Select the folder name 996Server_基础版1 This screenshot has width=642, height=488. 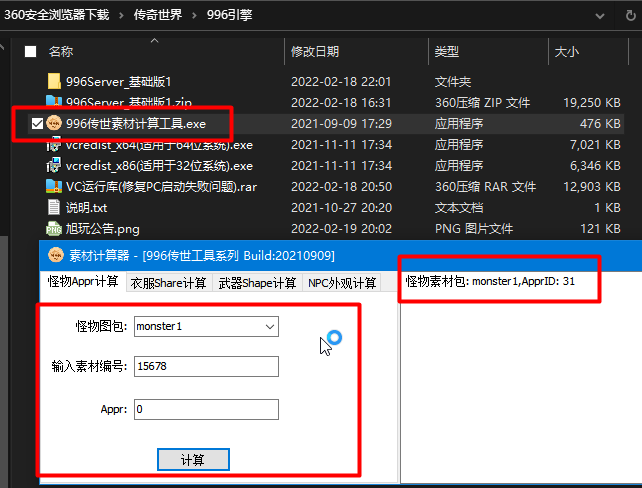click(118, 81)
